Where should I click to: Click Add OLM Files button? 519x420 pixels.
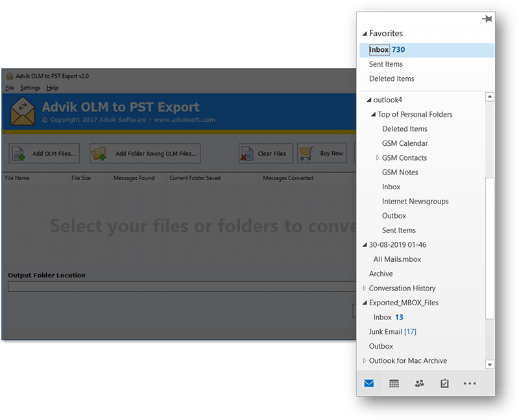(44, 154)
